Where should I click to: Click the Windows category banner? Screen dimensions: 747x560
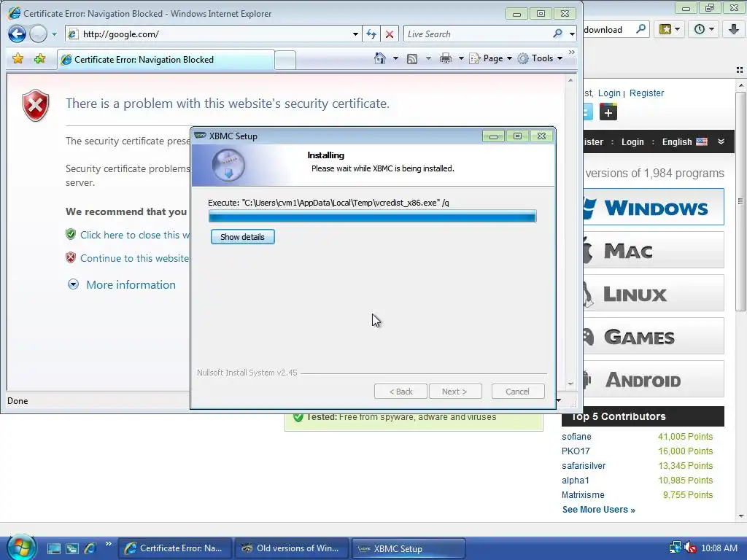[x=654, y=207]
